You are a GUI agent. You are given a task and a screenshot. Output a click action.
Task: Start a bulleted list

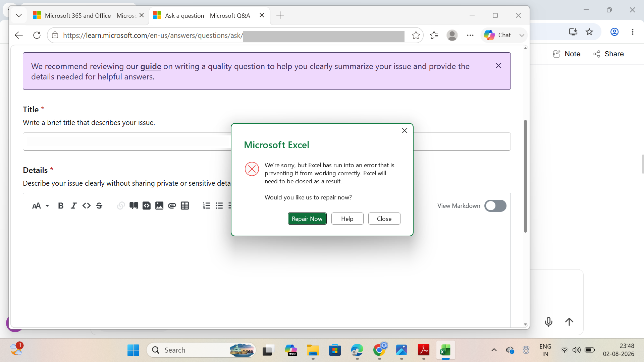click(x=219, y=206)
